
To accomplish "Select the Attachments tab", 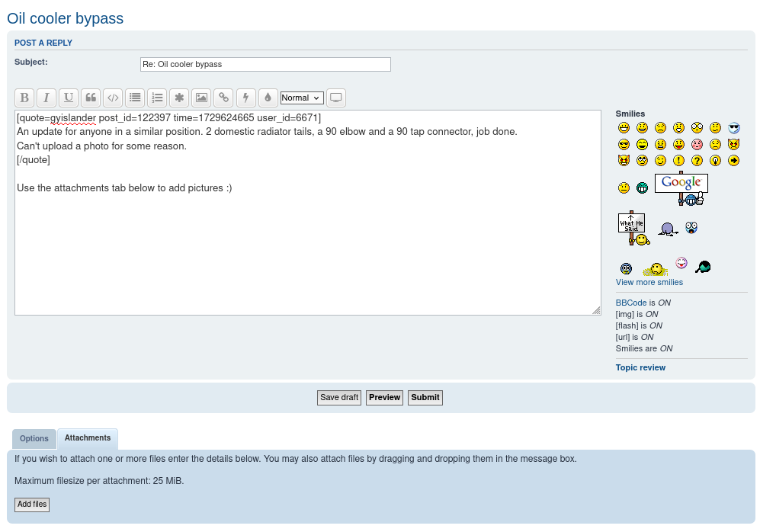I will [x=88, y=438].
